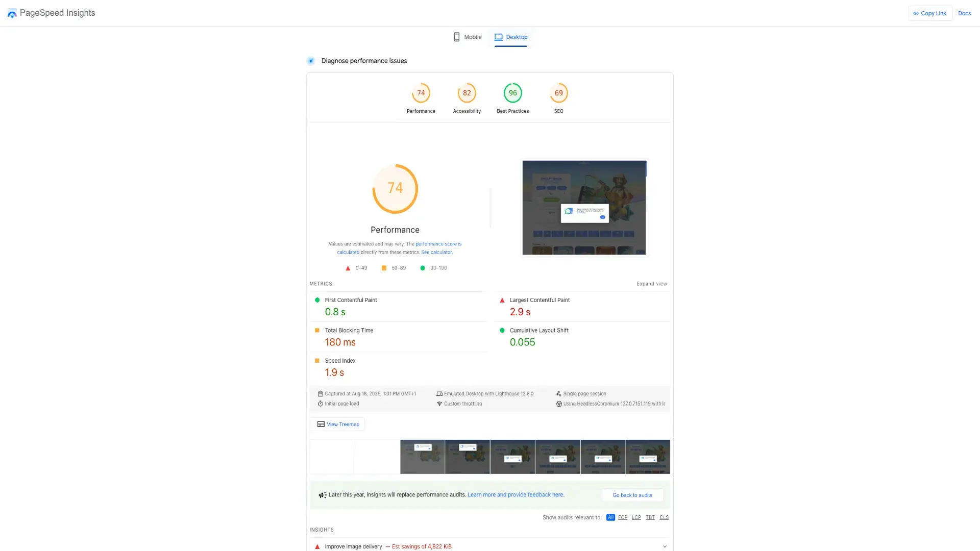Click the View Treemap button
980x551 pixels.
tap(337, 424)
